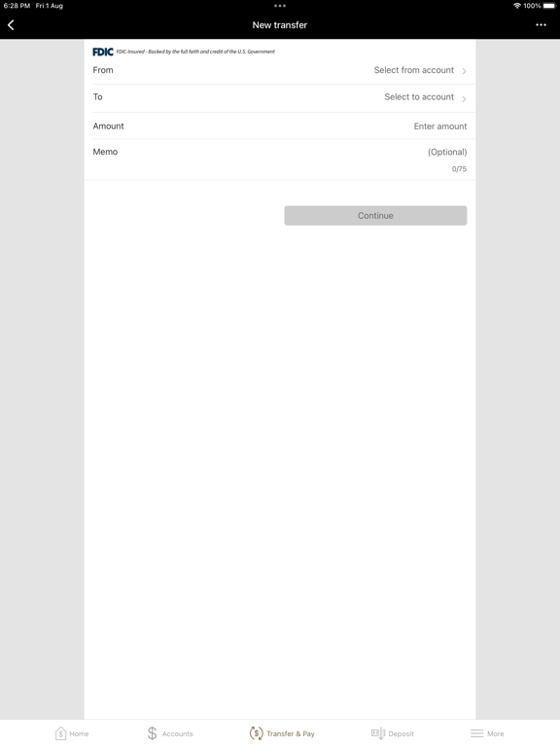The image size is (560, 747).
Task: Tap the Transfer & Pay circular arrows icon
Action: (257, 733)
